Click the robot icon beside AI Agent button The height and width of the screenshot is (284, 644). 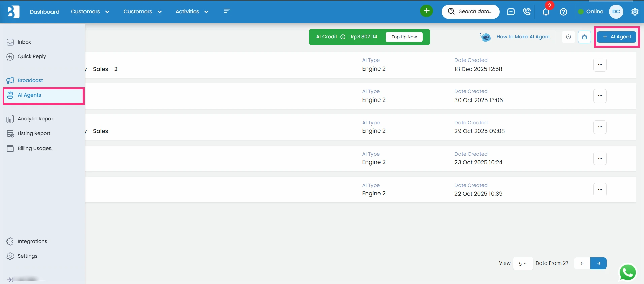[x=584, y=37]
